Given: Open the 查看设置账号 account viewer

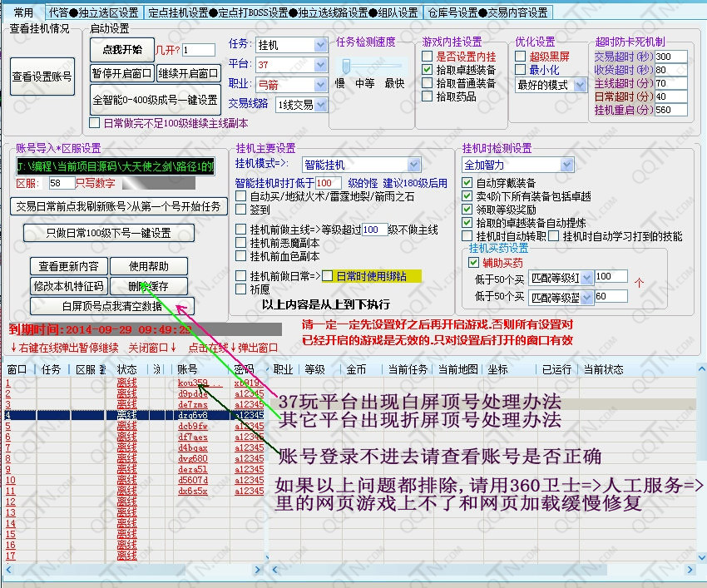Looking at the screenshot, I should (42, 77).
